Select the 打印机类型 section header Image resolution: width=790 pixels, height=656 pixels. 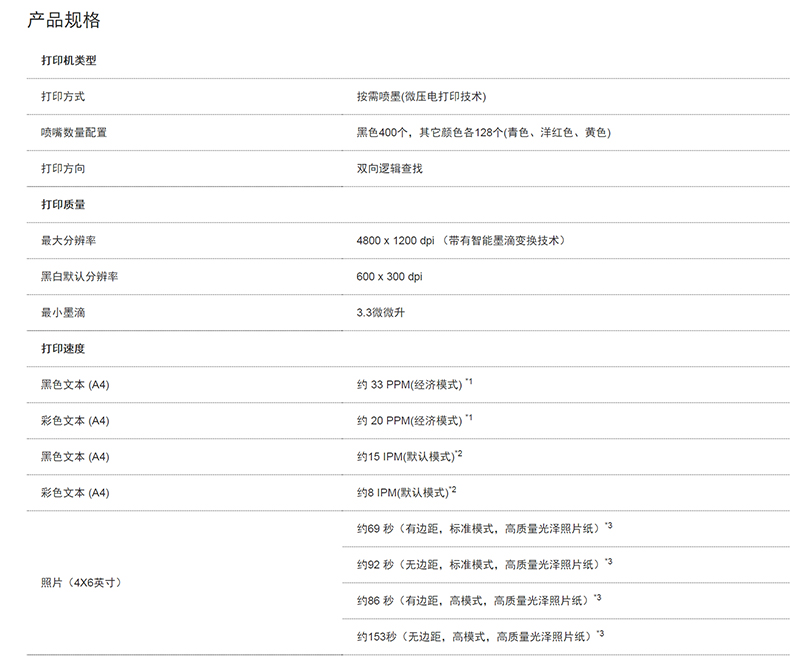pyautogui.click(x=68, y=60)
